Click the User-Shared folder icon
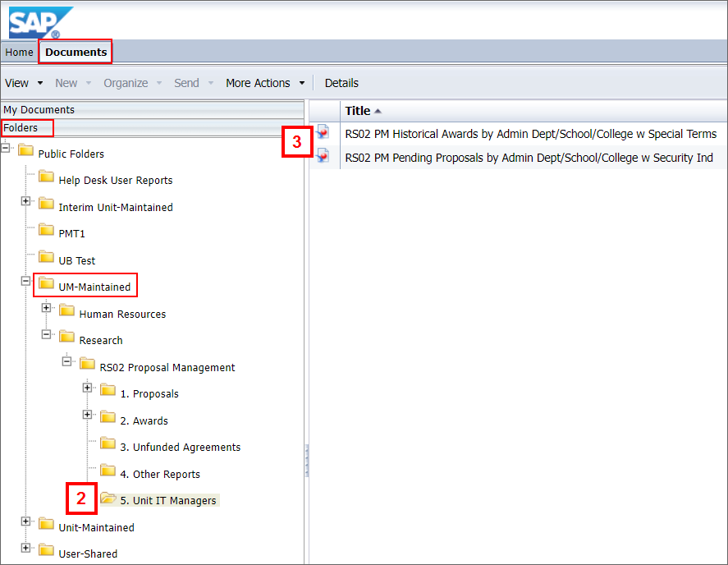 pyautogui.click(x=46, y=550)
